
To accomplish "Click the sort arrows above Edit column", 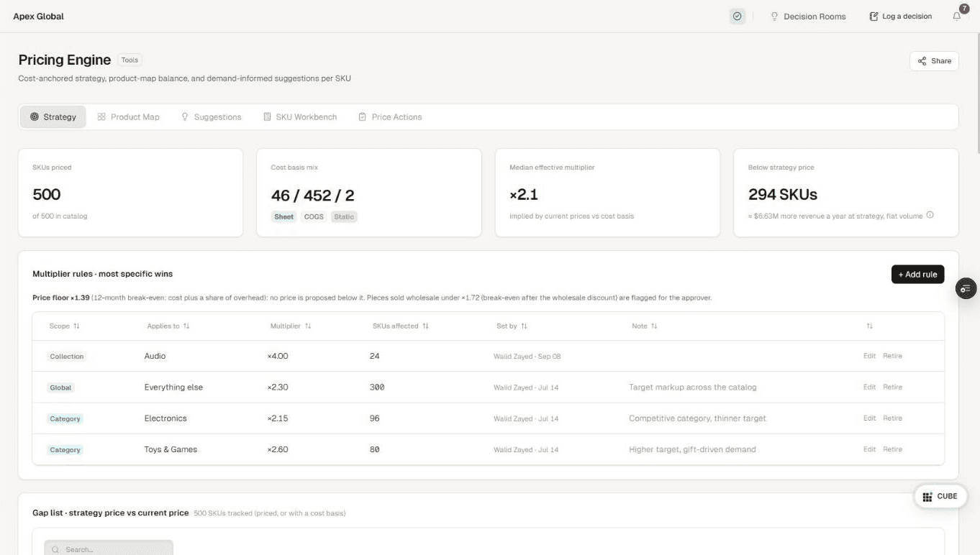I will (x=869, y=326).
